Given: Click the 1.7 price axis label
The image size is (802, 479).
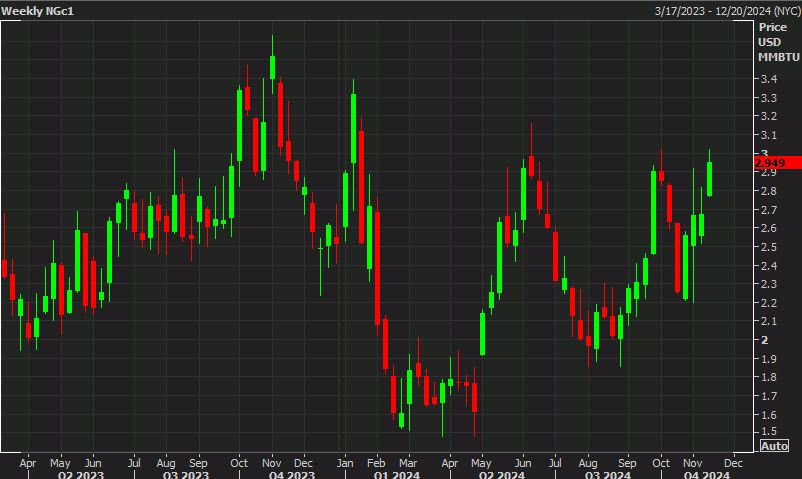Looking at the screenshot, I should tap(769, 396).
